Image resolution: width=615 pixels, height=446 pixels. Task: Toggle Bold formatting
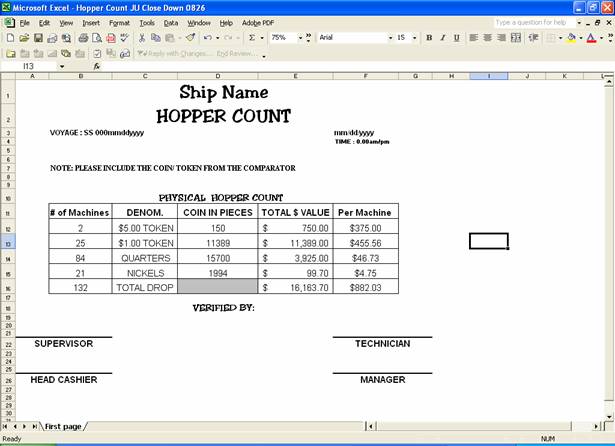pos(429,38)
